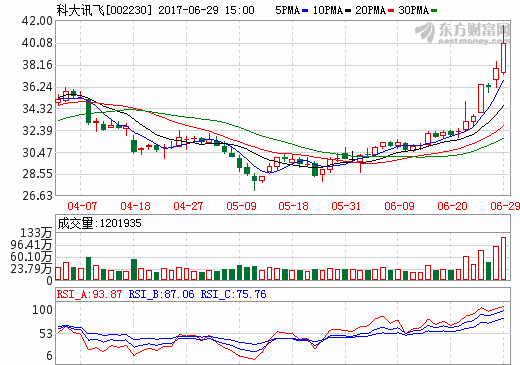
Task: Click the RSI_A:93.87 indicator label
Action: pos(89,294)
